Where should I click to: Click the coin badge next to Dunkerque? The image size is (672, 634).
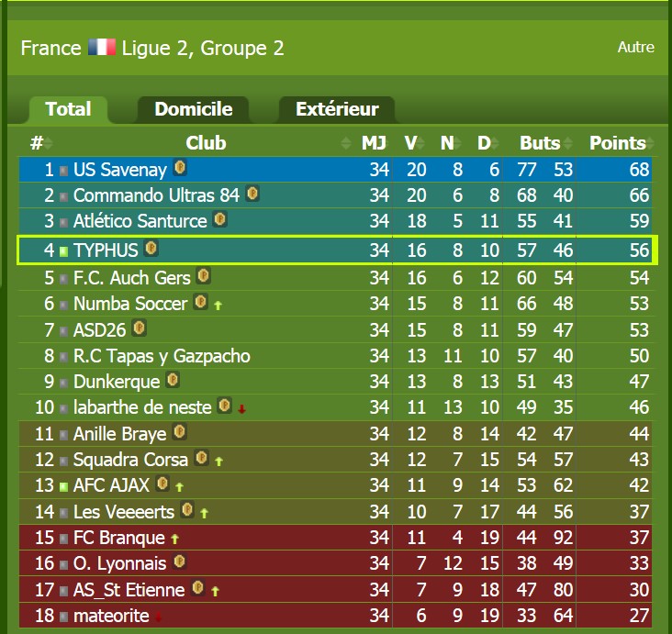[173, 380]
